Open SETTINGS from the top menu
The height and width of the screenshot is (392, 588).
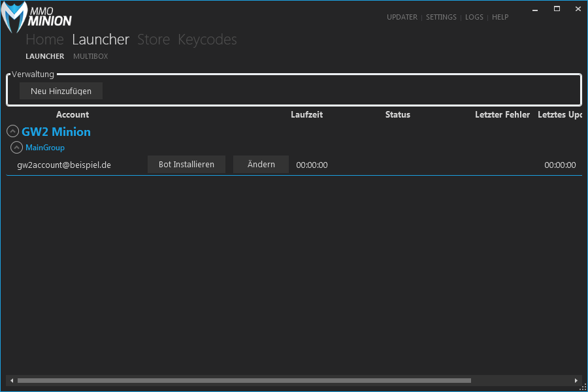(441, 18)
